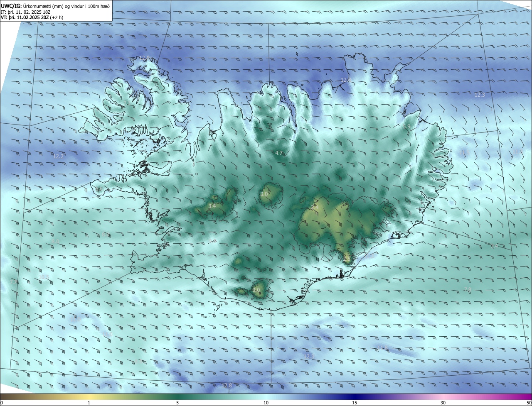Screen dimensions: 532x406
Task: Click the 7.4 value label on the map
Action: click(494, 247)
